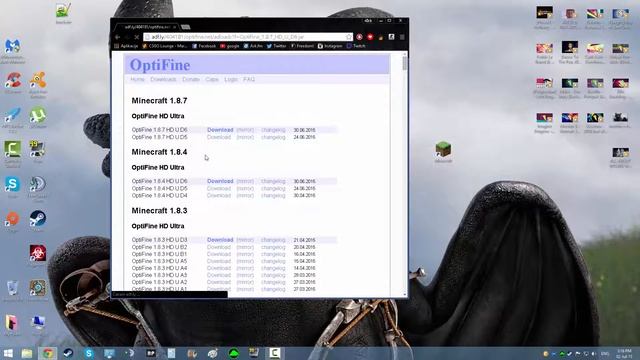Viewport: 640px width, 360px height.
Task: Open File Explorer from taskbar
Action: (x=27, y=353)
